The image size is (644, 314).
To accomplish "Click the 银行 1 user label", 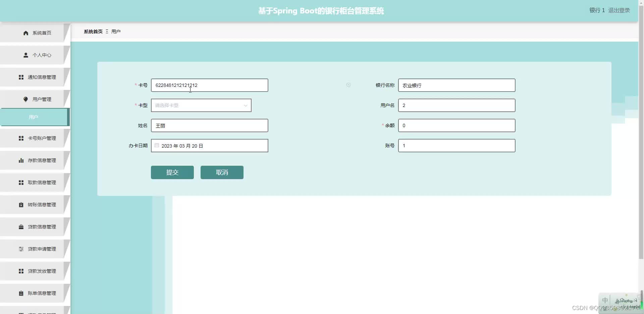I will click(x=597, y=10).
